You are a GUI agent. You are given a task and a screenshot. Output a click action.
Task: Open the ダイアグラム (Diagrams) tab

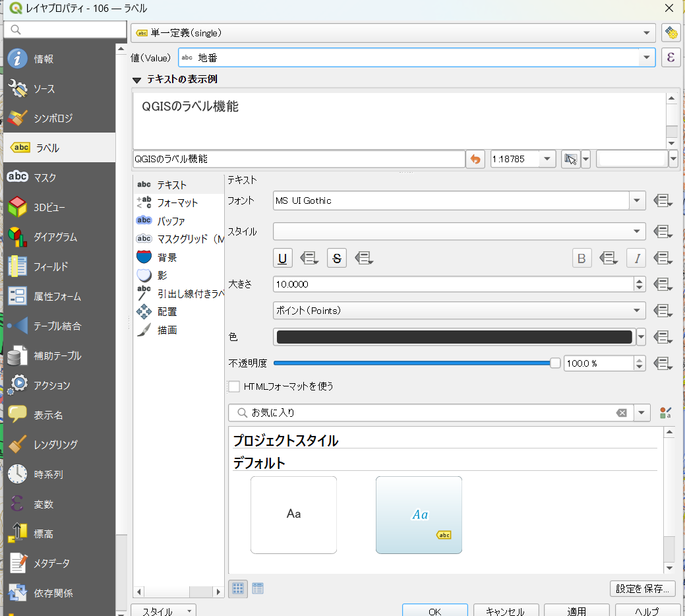point(59,237)
